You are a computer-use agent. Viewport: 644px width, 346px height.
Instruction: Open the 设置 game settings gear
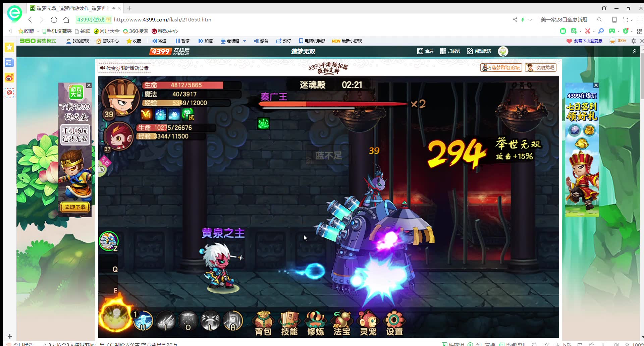tap(394, 323)
